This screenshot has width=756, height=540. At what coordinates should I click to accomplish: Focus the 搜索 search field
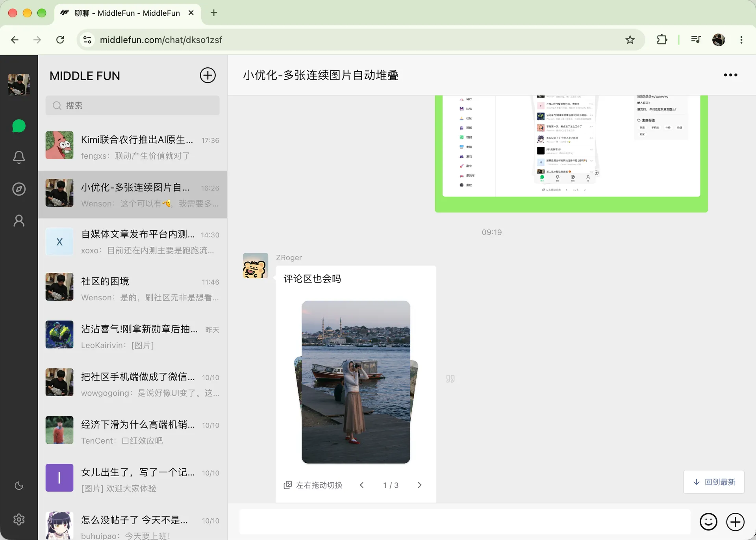132,105
